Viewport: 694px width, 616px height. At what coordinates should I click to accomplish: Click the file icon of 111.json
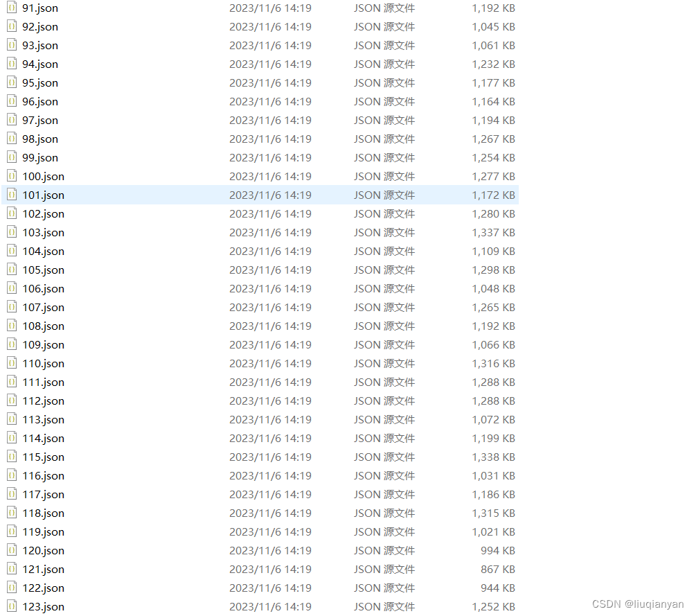click(12, 382)
